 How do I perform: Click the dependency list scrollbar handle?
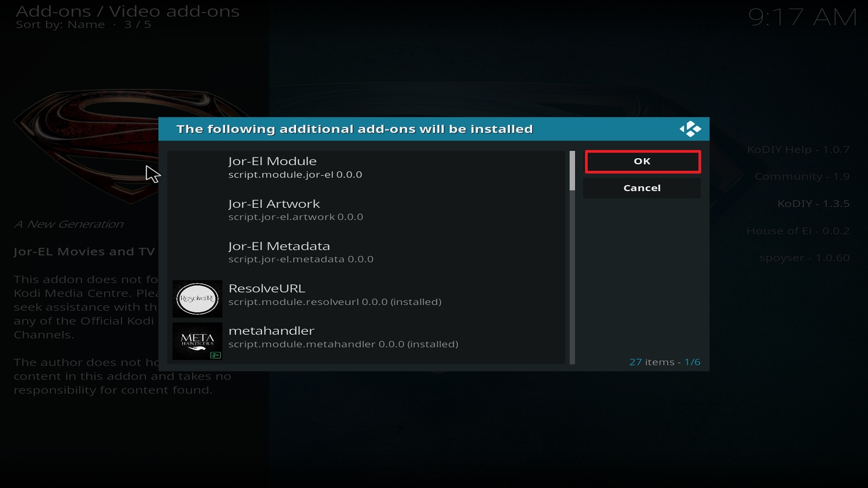point(572,171)
